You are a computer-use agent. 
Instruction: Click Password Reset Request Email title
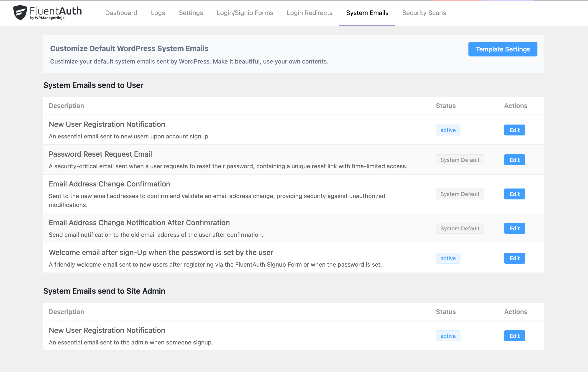coord(100,154)
